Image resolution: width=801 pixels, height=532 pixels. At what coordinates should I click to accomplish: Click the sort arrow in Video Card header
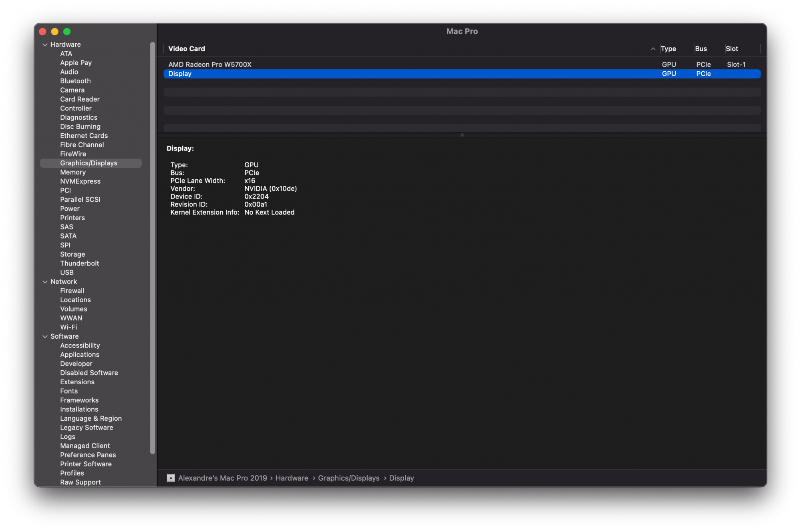653,49
